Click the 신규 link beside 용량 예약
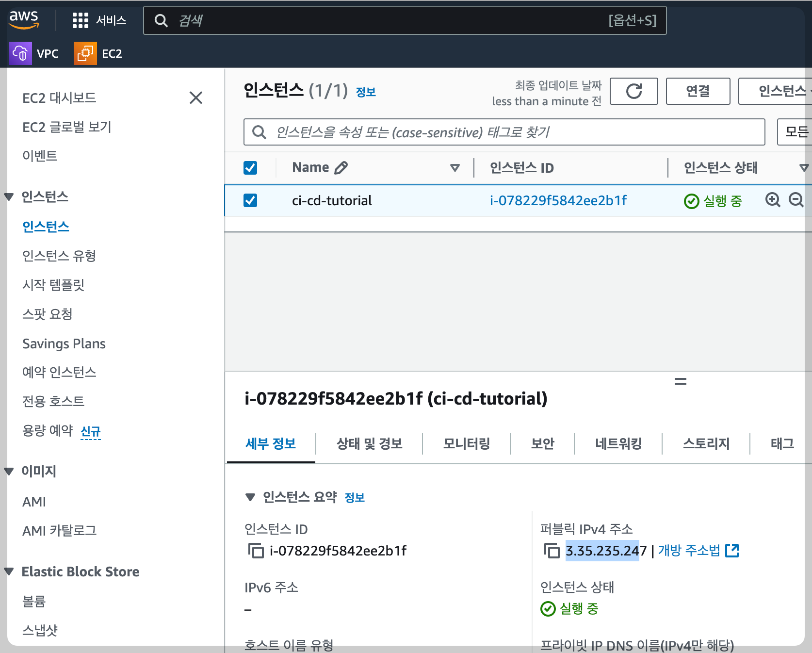Viewport: 812px width, 653px height. click(91, 431)
